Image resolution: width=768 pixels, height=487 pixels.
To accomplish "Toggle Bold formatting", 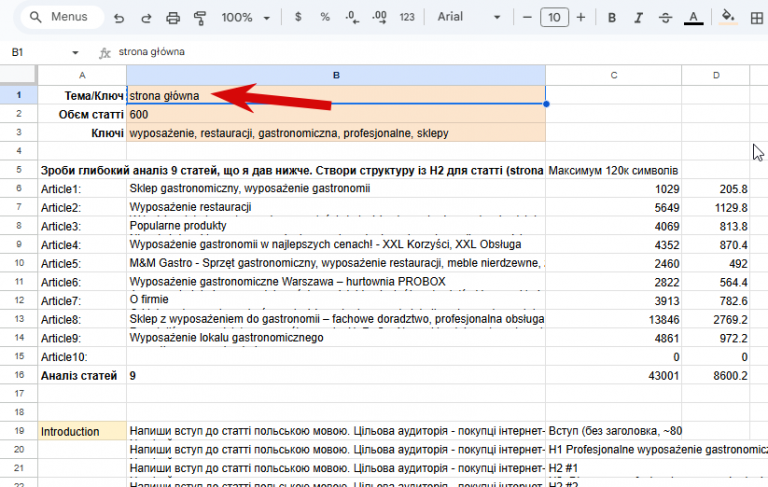I will click(612, 18).
